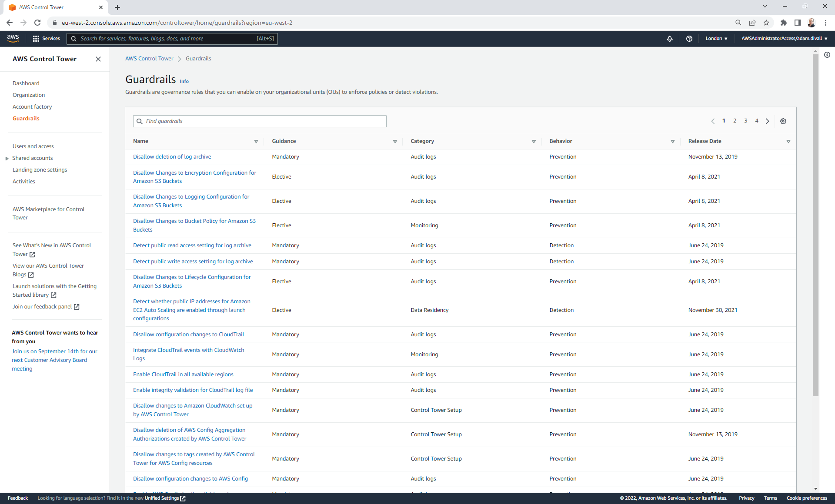Open the Services menu grid icon
This screenshot has width=835, height=504.
point(37,38)
